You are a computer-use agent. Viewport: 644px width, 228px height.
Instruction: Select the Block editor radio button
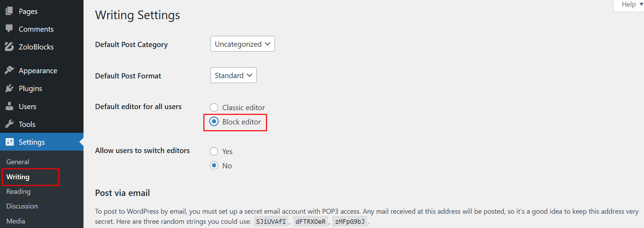coord(214,122)
